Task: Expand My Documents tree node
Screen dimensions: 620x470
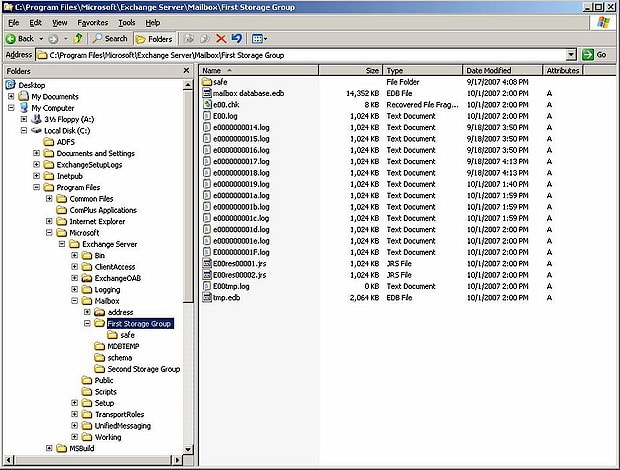Action: pyautogui.click(x=11, y=96)
